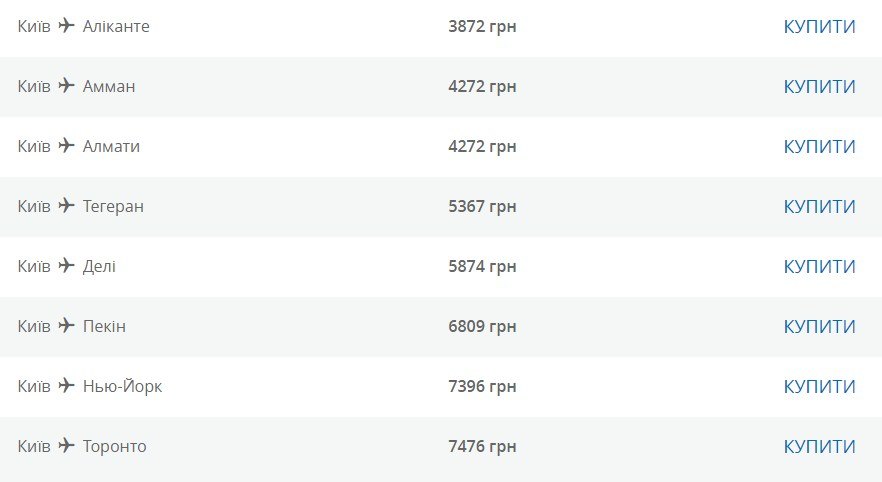Select the 3872 грн price
Image resolution: width=882 pixels, height=482 pixels.
482,26
